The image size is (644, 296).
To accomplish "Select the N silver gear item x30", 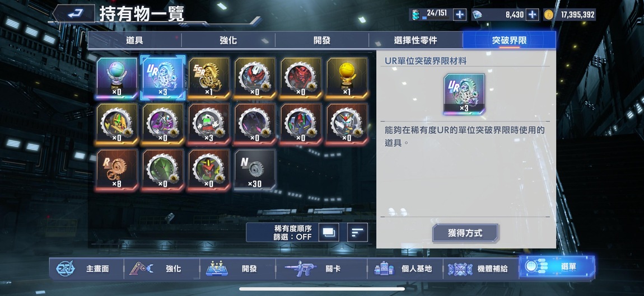I will click(x=255, y=170).
